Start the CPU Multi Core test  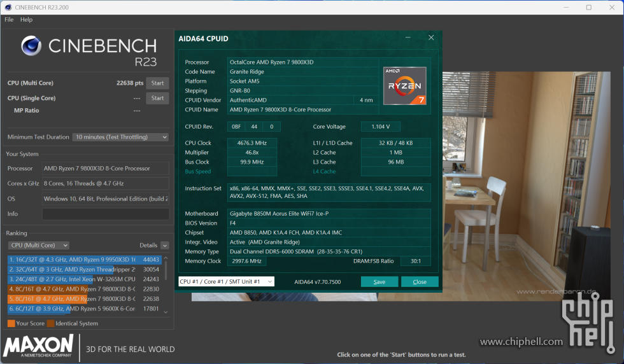click(158, 83)
